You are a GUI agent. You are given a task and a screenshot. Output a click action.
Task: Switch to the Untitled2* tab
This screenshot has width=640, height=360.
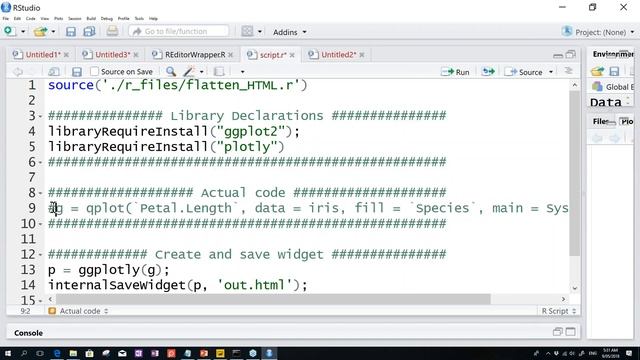[339, 54]
